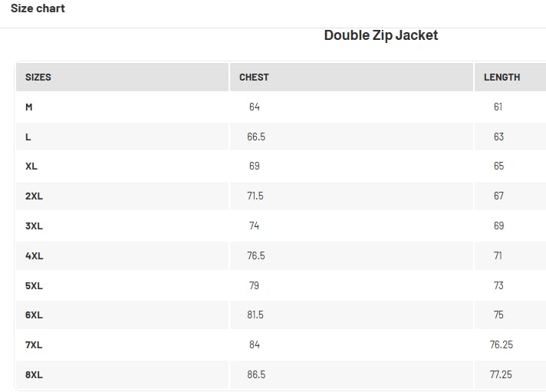Image resolution: width=546 pixels, height=392 pixels.
Task: Select length value 67 in 2XL row
Action: click(498, 196)
